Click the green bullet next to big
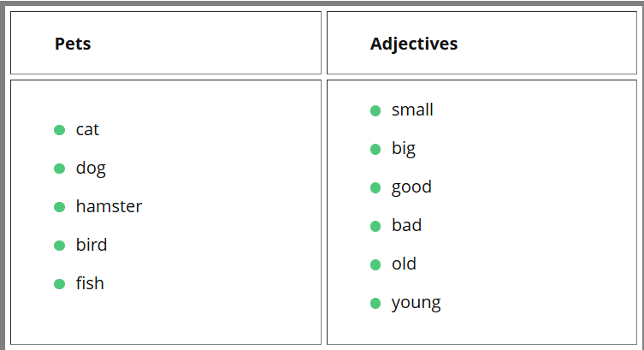 (375, 149)
